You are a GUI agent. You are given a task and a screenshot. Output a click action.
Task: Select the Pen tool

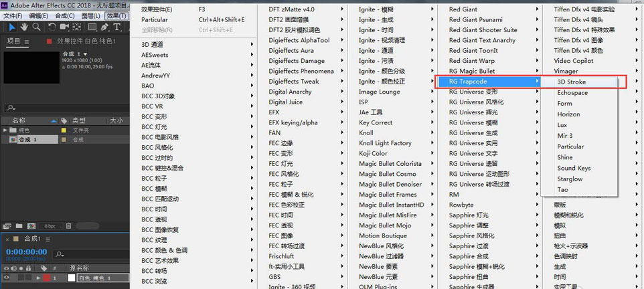[x=104, y=27]
